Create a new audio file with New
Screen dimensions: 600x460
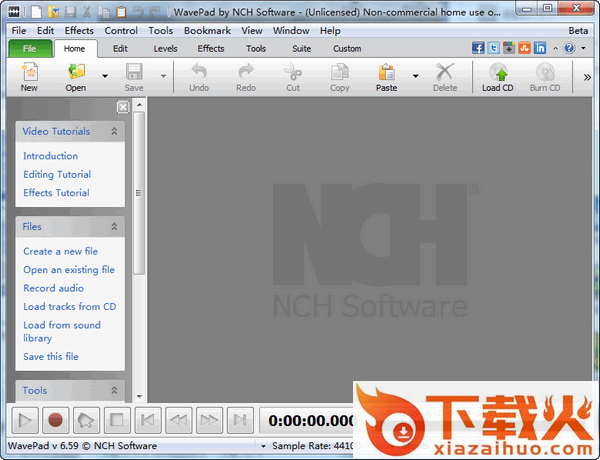coord(29,77)
